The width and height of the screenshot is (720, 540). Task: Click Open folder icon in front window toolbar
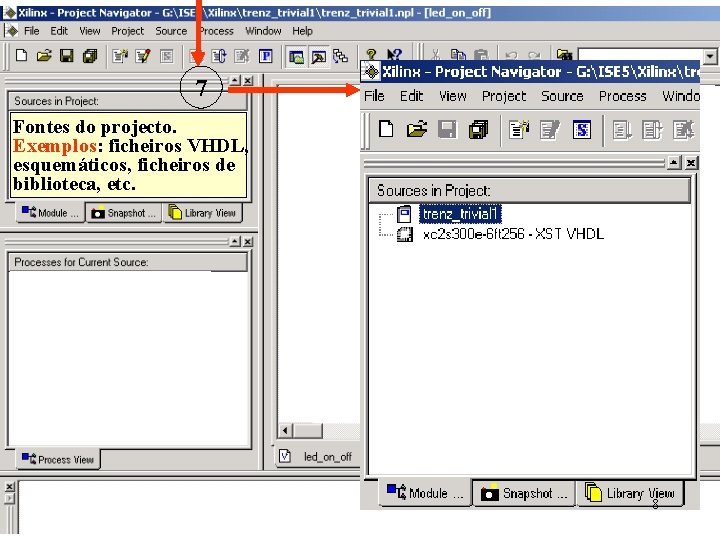coord(417,129)
